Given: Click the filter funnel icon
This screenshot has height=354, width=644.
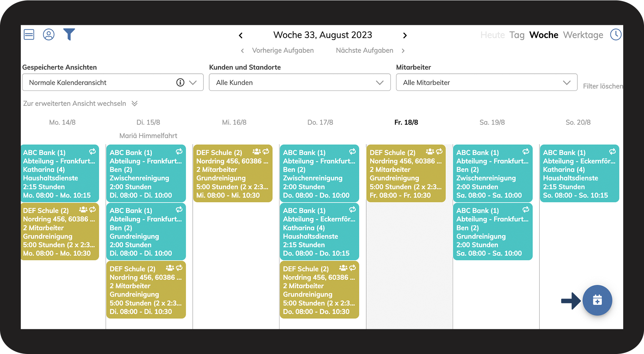Looking at the screenshot, I should [x=69, y=34].
